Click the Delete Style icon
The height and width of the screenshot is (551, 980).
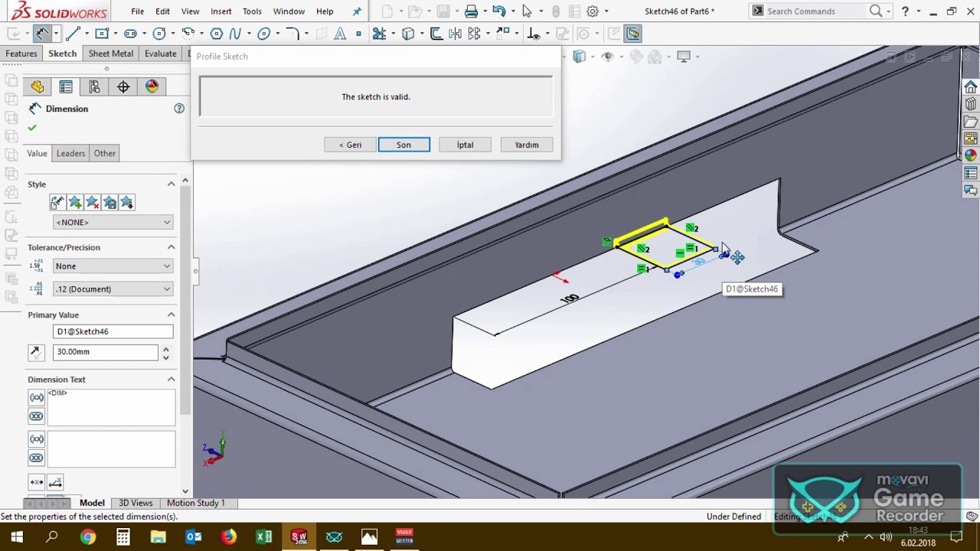(x=93, y=202)
